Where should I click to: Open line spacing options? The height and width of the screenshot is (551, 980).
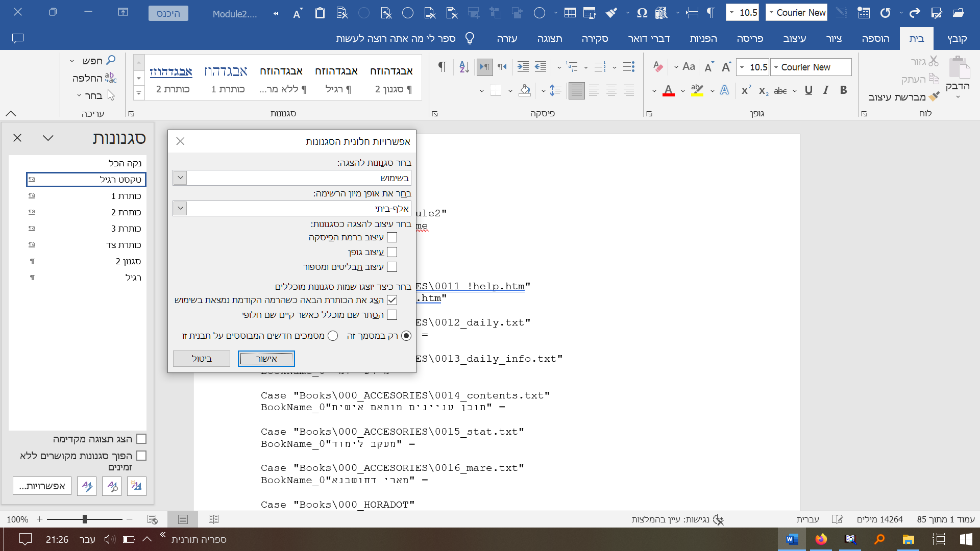(x=555, y=91)
